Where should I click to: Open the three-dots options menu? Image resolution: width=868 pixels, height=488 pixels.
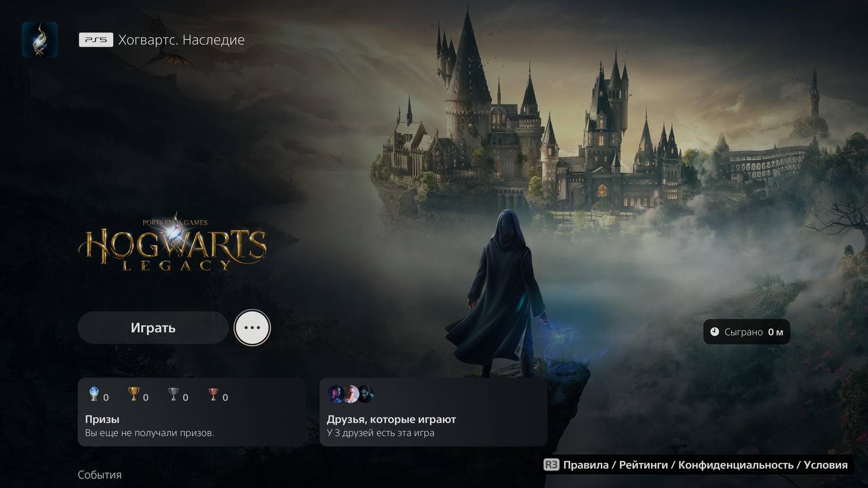[x=252, y=328]
